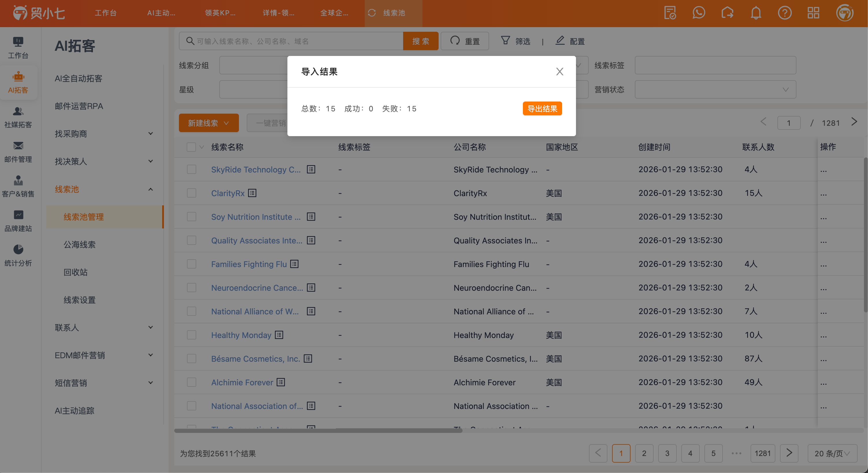The height and width of the screenshot is (473, 868).
Task: Go to page 2 in pagination
Action: coord(644,453)
